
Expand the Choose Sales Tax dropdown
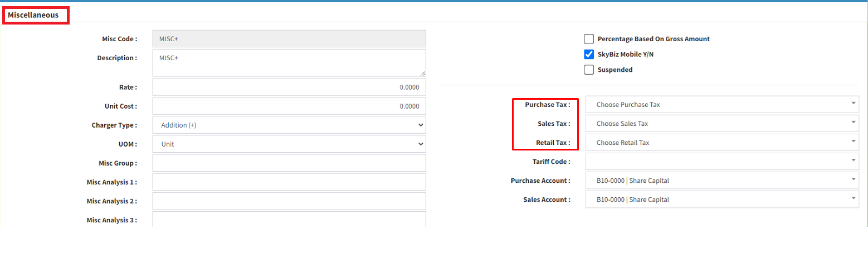click(721, 124)
